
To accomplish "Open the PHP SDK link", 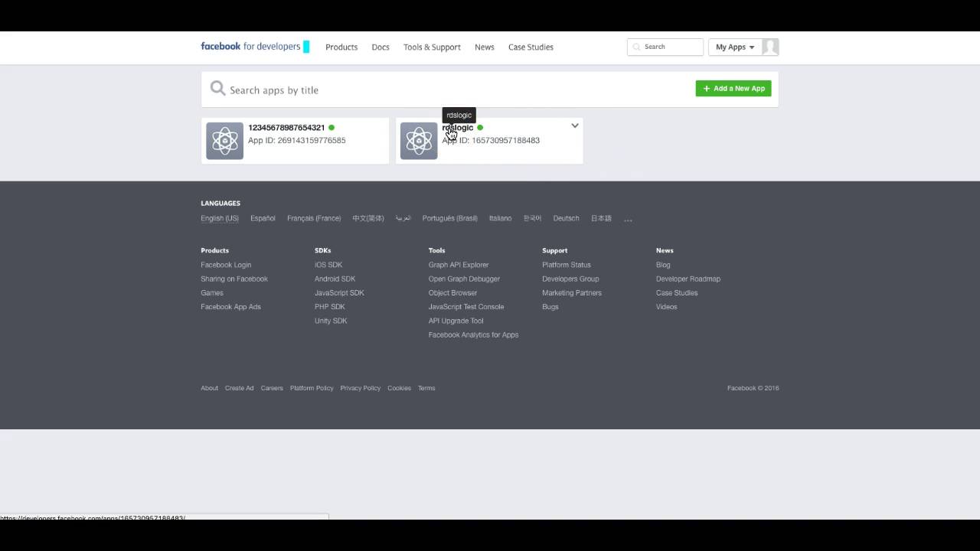I will coord(330,307).
